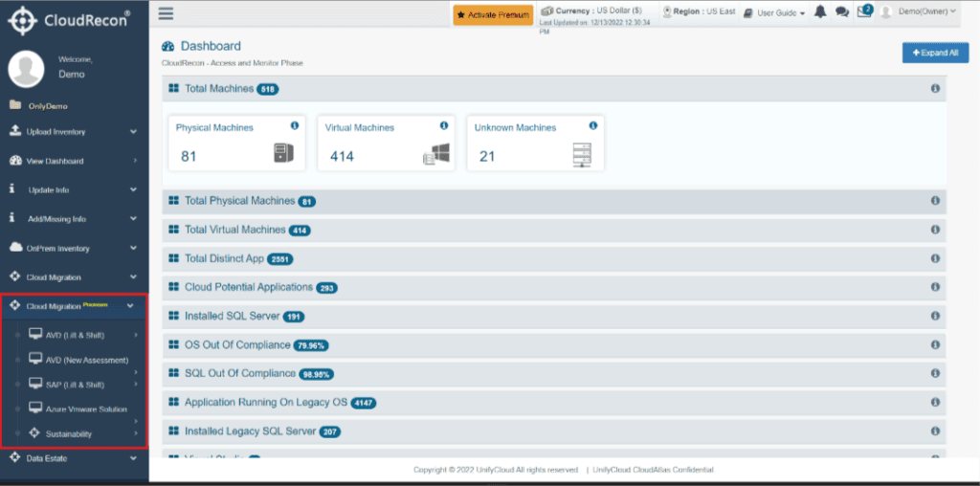Click the Demo user avatar in sidebar
The image size is (980, 486).
click(x=26, y=69)
